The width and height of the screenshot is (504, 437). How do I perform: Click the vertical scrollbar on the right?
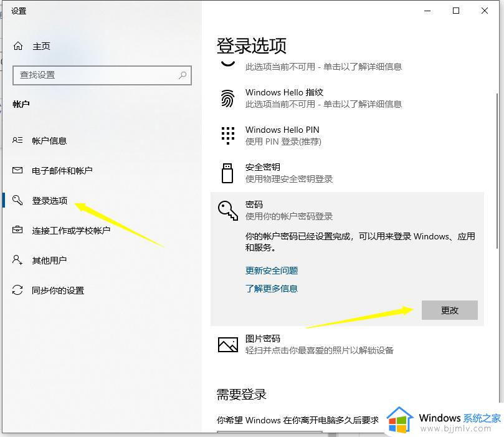point(497,170)
